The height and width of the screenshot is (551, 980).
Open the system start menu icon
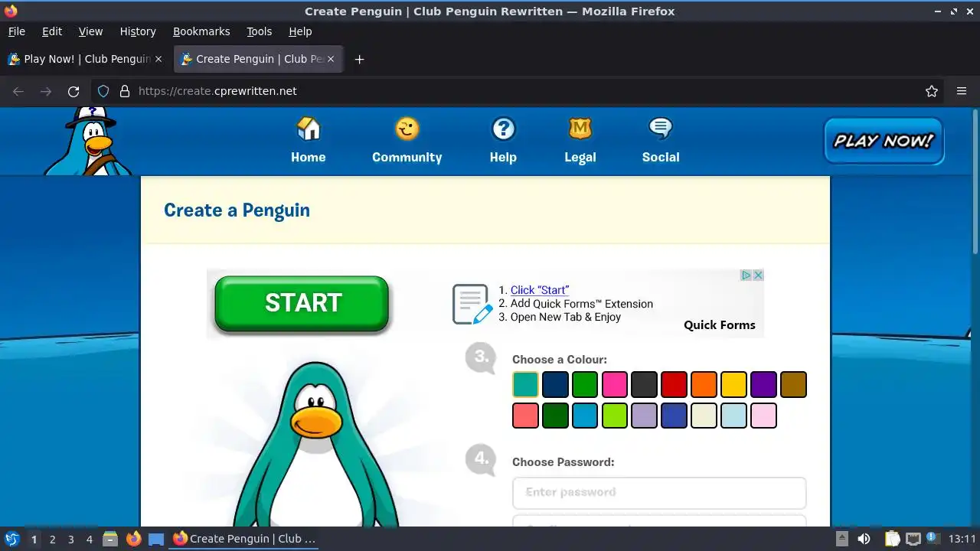coord(12,539)
